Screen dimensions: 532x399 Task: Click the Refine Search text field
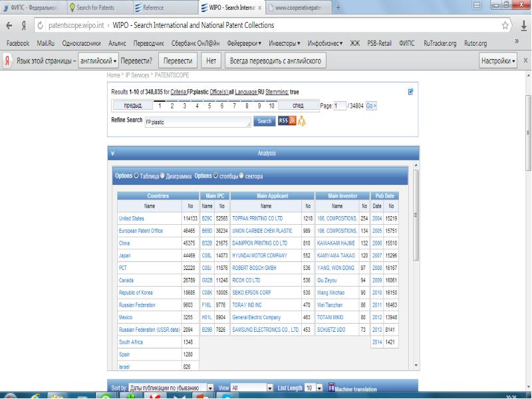(197, 122)
